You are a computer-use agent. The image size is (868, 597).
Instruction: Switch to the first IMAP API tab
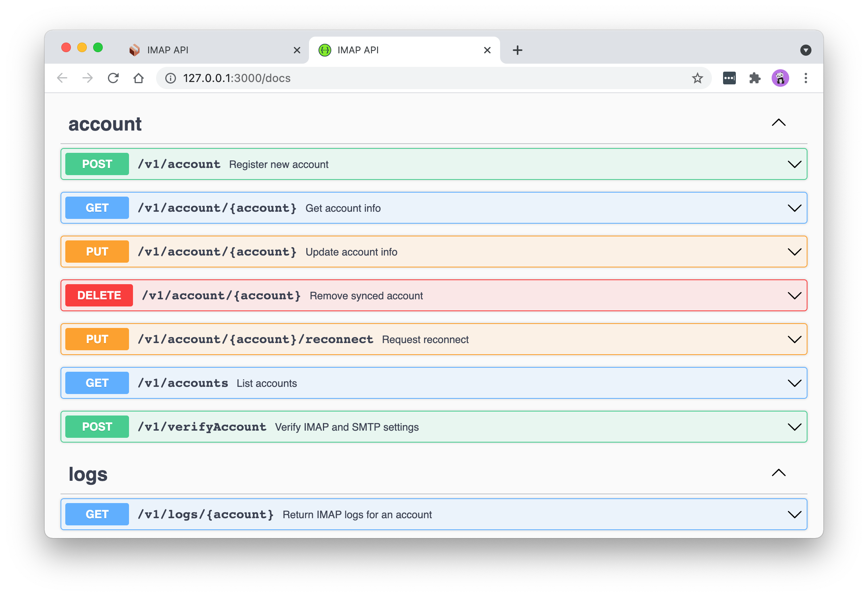click(207, 50)
